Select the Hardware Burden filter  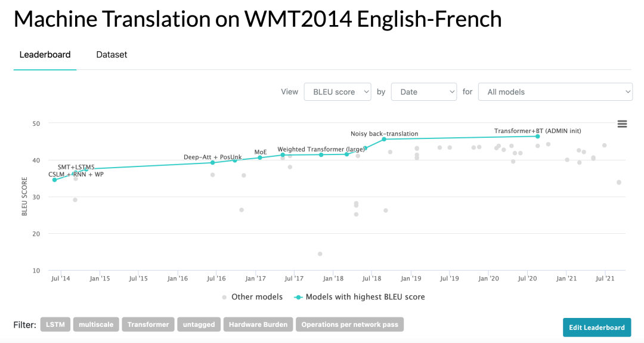pyautogui.click(x=259, y=325)
